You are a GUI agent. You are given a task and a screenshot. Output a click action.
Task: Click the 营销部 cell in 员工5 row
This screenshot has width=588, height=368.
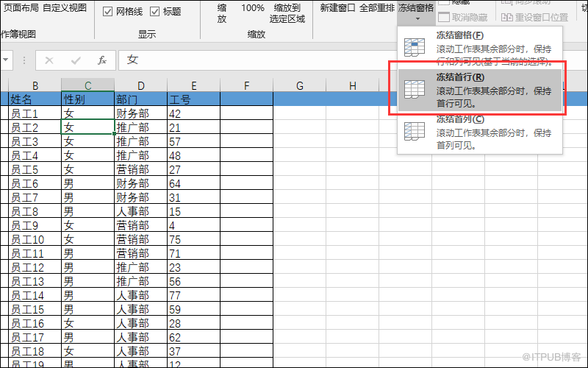pyautogui.click(x=140, y=169)
